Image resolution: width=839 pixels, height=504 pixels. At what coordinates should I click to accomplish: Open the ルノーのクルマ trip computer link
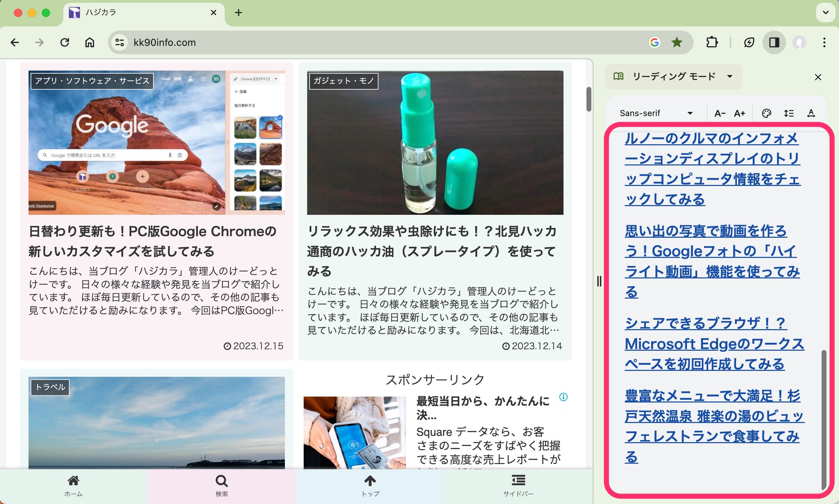(712, 169)
